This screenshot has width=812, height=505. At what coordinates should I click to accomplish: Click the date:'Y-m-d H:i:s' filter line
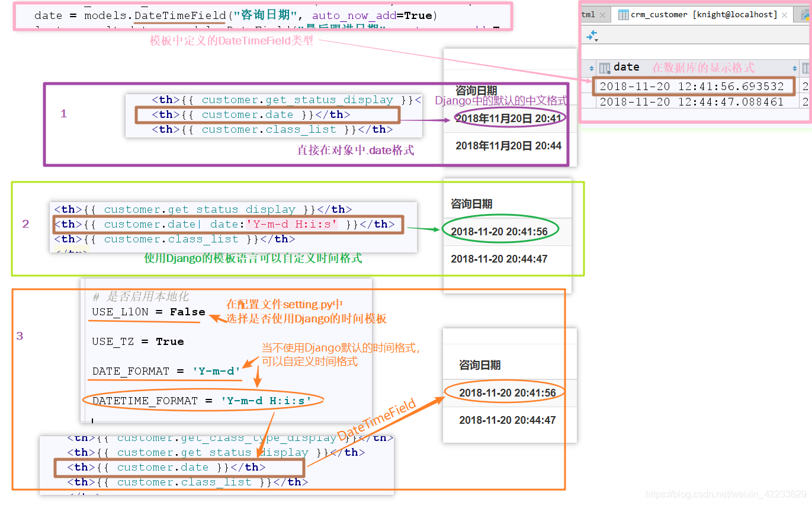[225, 224]
